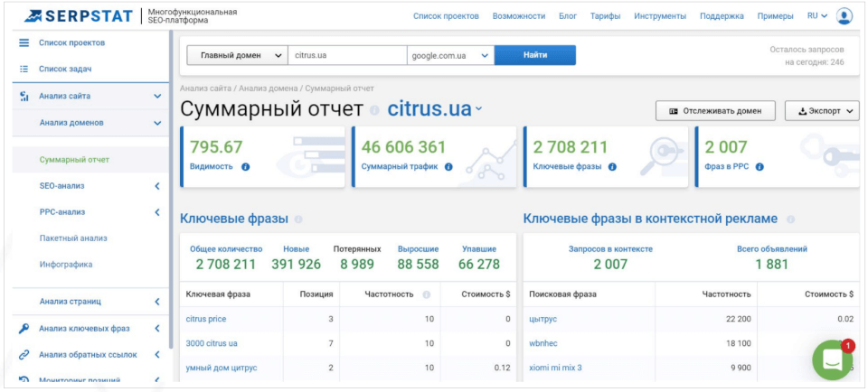This screenshot has height=392, width=868.
Task: Click the Serpstat logo
Action: click(x=78, y=16)
